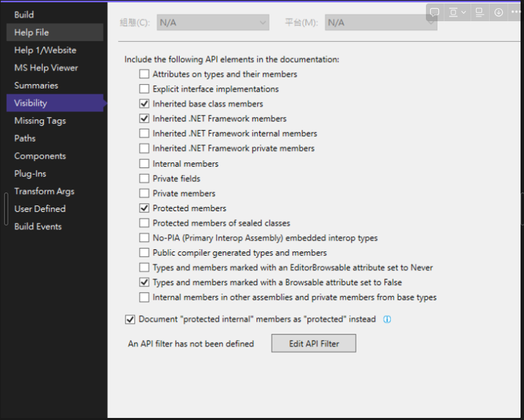
Task: Uncheck Inherited .NET Framework members
Action: click(144, 118)
